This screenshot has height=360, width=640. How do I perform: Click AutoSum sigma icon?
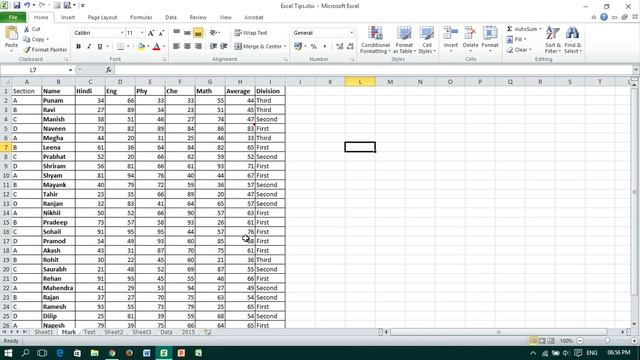[509, 29]
